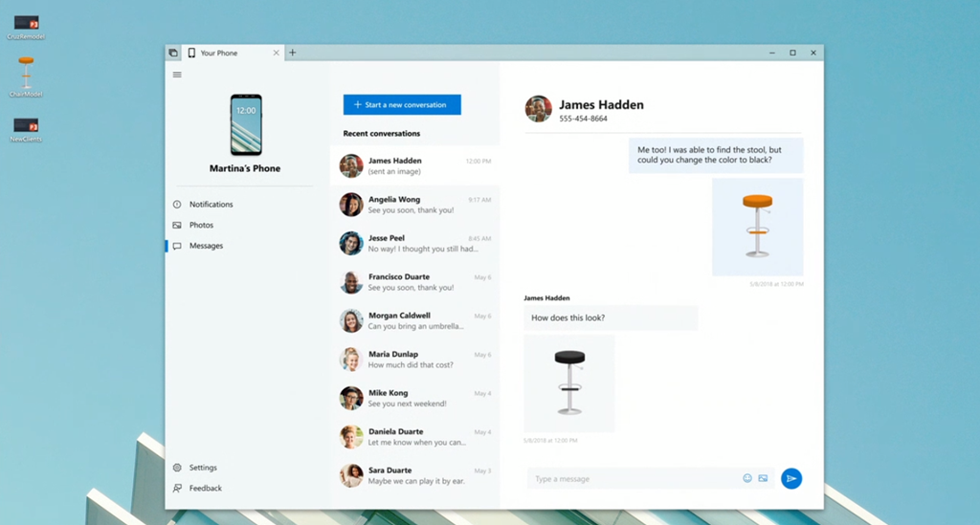This screenshot has height=525, width=980.
Task: Click the Photos picture icon
Action: pos(177,225)
